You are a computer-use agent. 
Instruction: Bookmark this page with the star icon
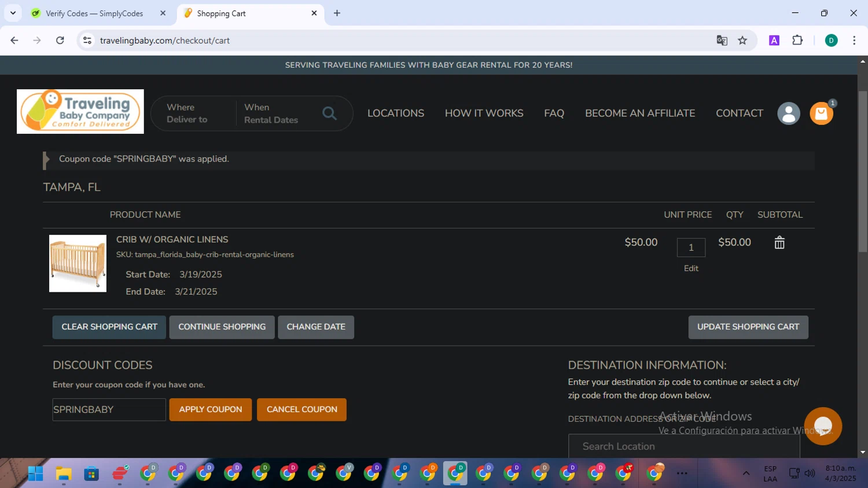(x=742, y=41)
